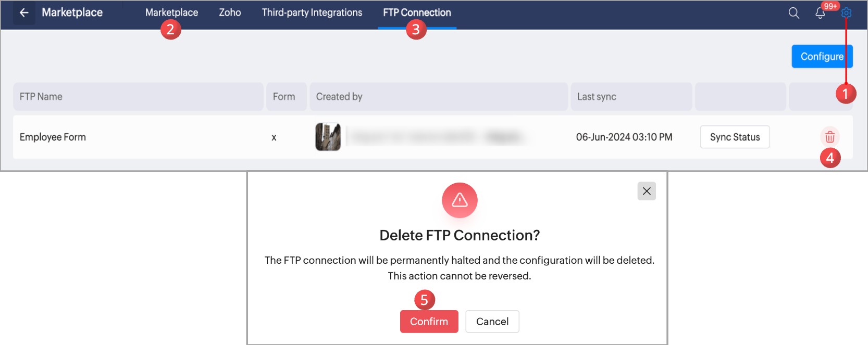Click the Created by column header
This screenshot has width=868, height=345.
[339, 97]
